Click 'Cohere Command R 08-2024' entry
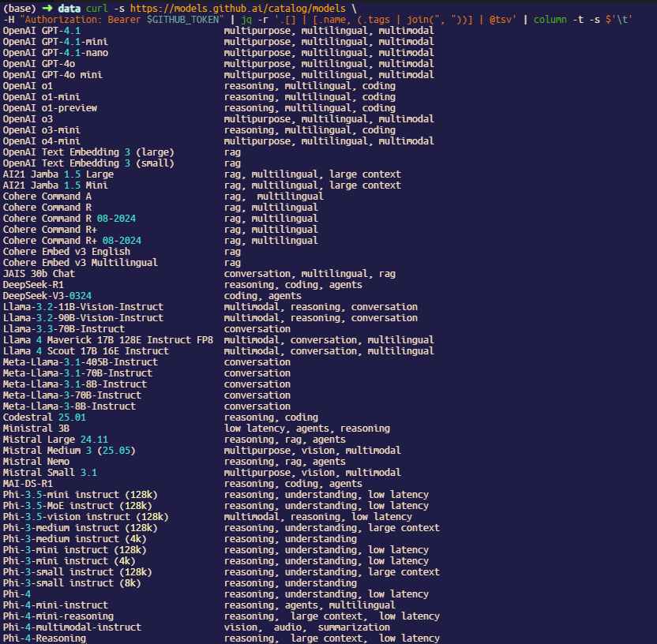This screenshot has width=657, height=644. click(69, 219)
